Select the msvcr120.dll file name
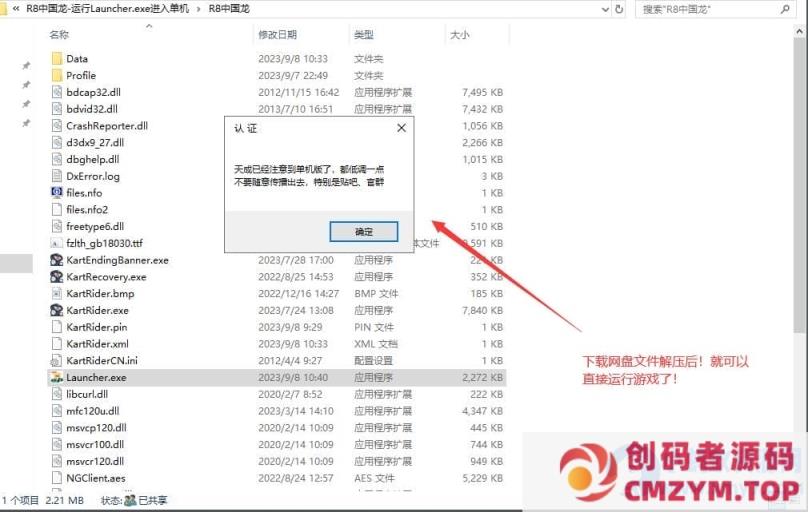 tap(95, 462)
